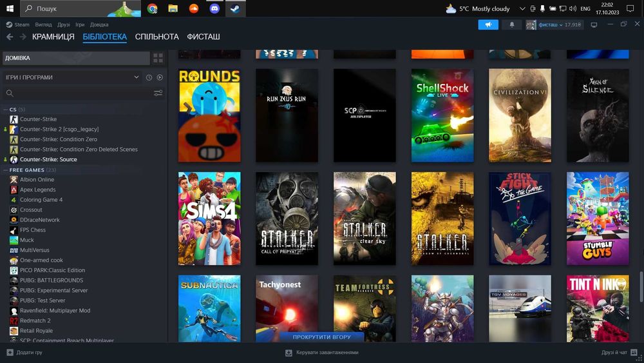
Task: Switch to the Community tab
Action: [157, 37]
